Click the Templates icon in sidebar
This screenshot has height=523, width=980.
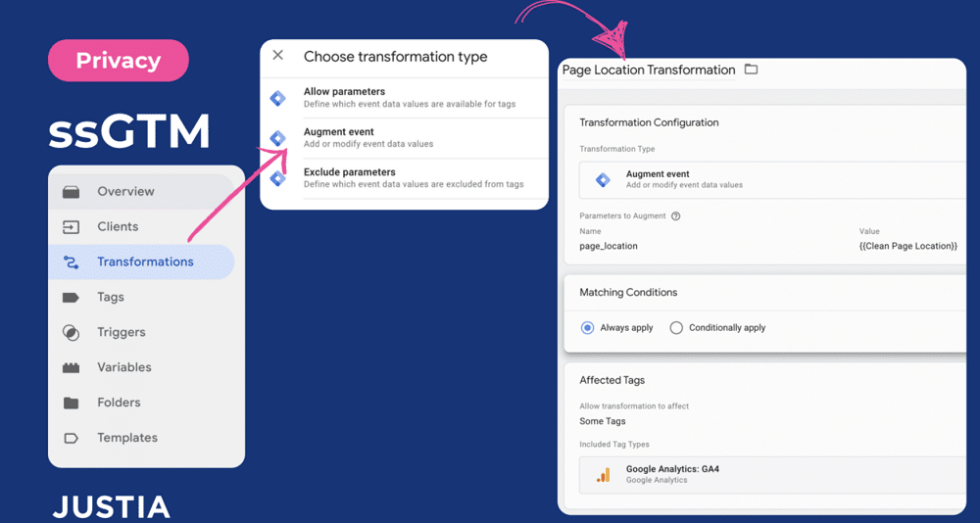72,438
